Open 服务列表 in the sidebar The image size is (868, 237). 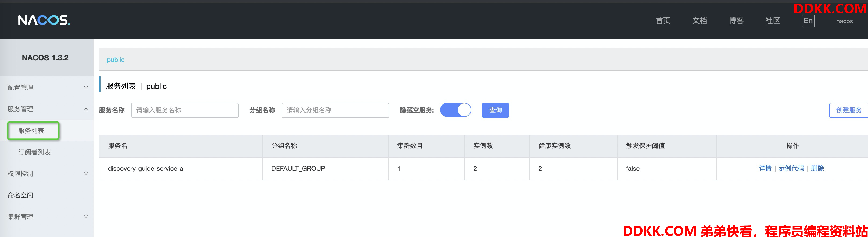[x=31, y=131]
